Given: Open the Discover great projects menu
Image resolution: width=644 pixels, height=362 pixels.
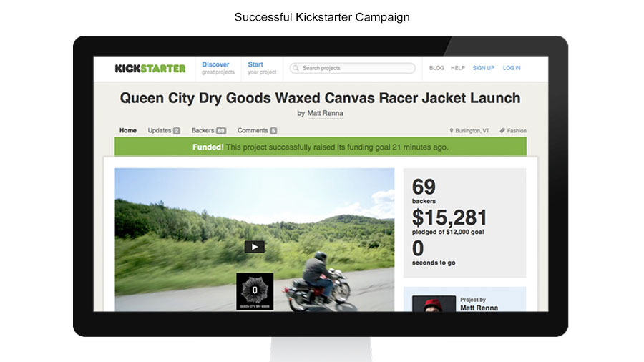Looking at the screenshot, I should [x=218, y=68].
